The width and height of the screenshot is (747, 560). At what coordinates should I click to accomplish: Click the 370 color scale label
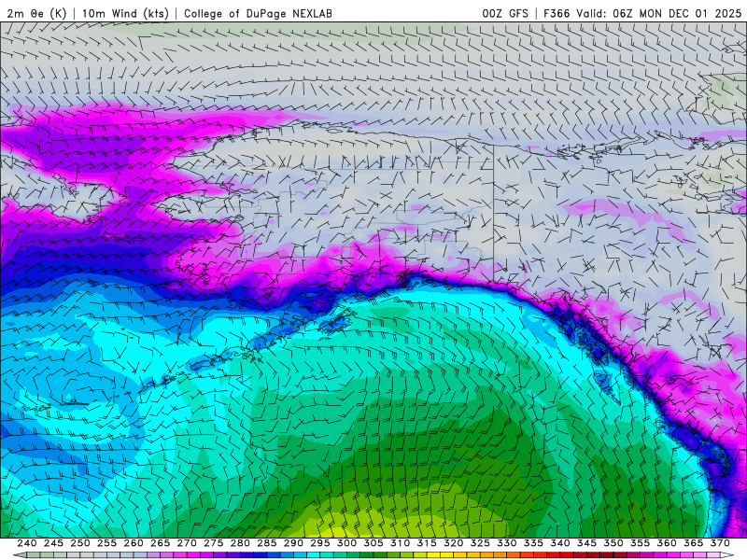720,543
